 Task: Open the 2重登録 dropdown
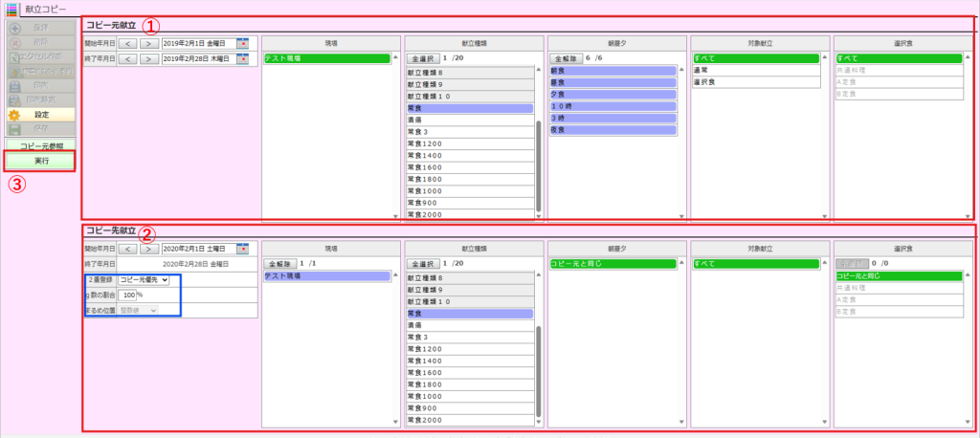tap(143, 279)
